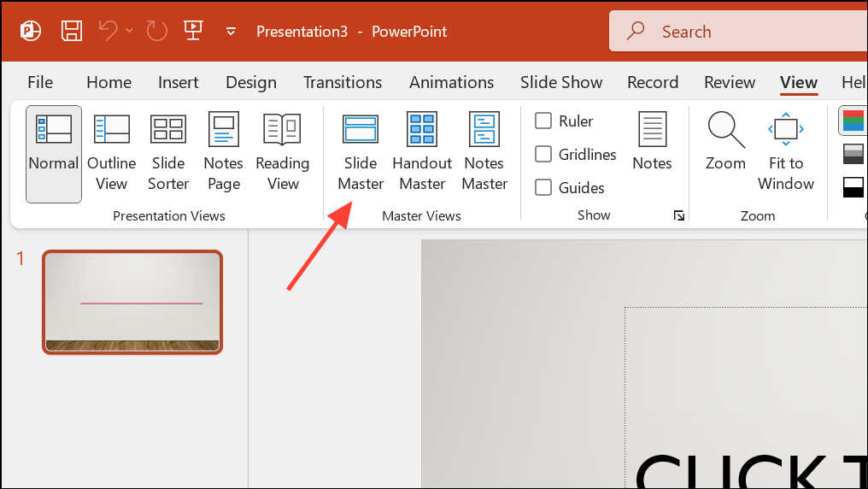Open the Zoom dialog
This screenshot has height=489, width=868.
pyautogui.click(x=725, y=141)
